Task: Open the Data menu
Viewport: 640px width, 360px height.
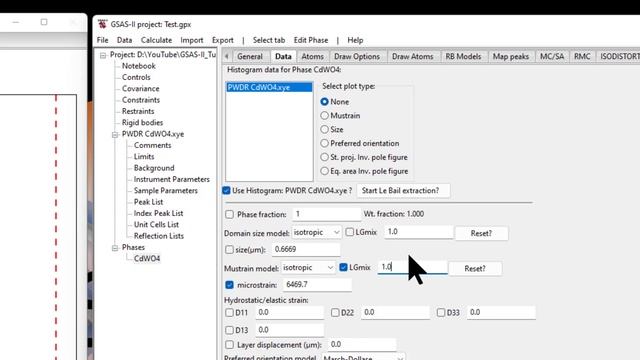Action: click(124, 40)
